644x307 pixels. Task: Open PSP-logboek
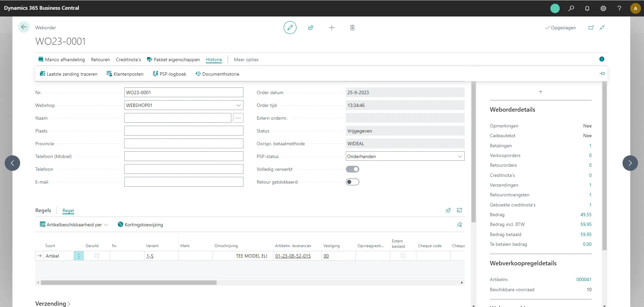(169, 74)
